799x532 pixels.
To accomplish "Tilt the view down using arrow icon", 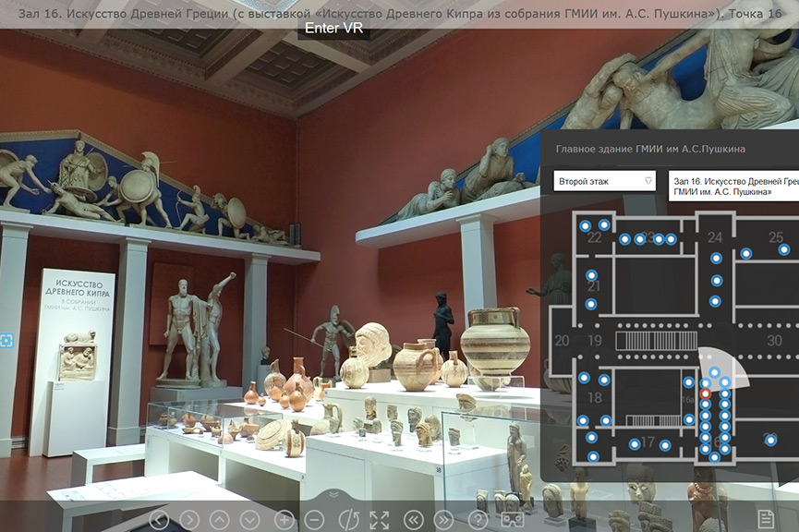I will [x=249, y=520].
